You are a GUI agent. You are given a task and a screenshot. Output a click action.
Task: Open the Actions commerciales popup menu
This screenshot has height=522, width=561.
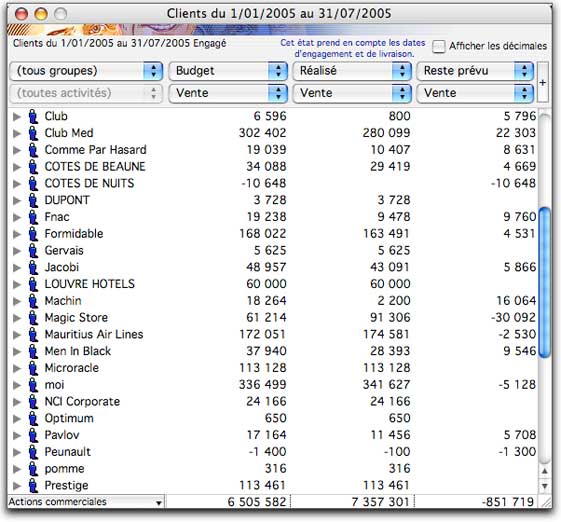click(x=86, y=502)
